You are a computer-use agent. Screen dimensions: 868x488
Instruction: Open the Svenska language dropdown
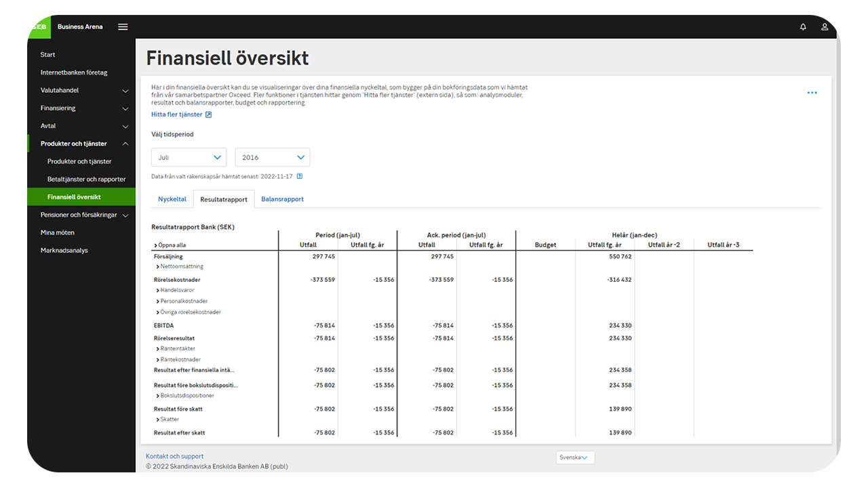click(x=574, y=457)
